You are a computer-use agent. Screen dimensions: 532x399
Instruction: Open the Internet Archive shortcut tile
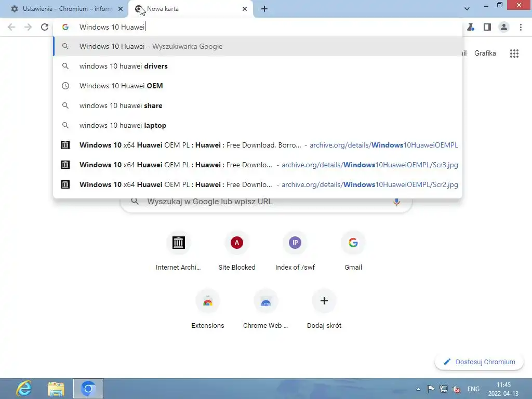(x=179, y=251)
